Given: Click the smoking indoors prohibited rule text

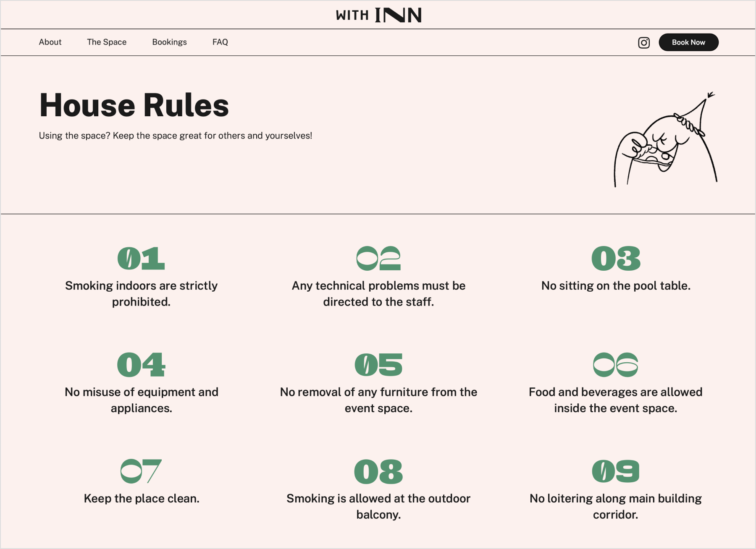Looking at the screenshot, I should 141,293.
